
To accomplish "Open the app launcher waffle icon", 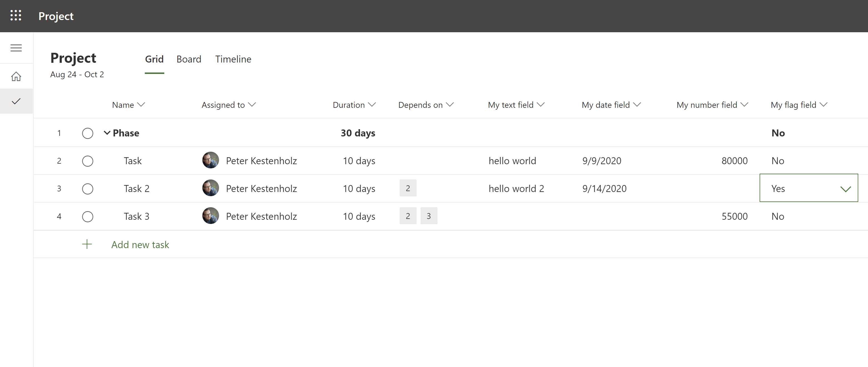I will click(16, 16).
